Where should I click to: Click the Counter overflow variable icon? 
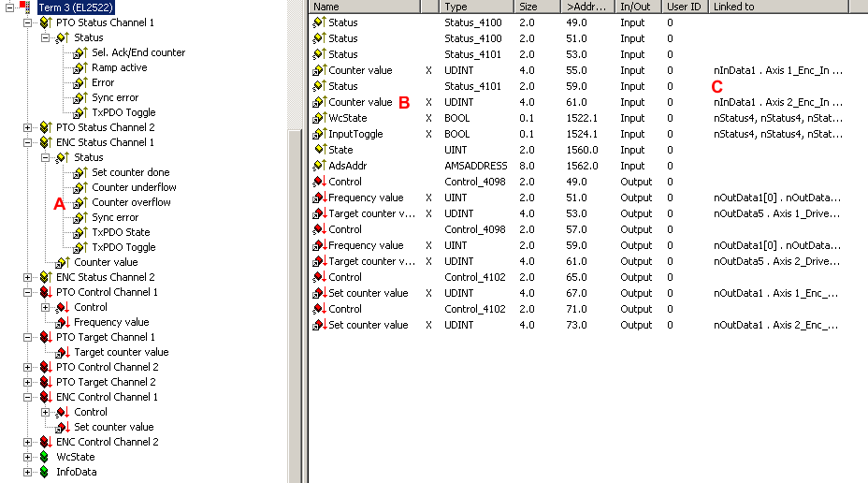point(80,202)
